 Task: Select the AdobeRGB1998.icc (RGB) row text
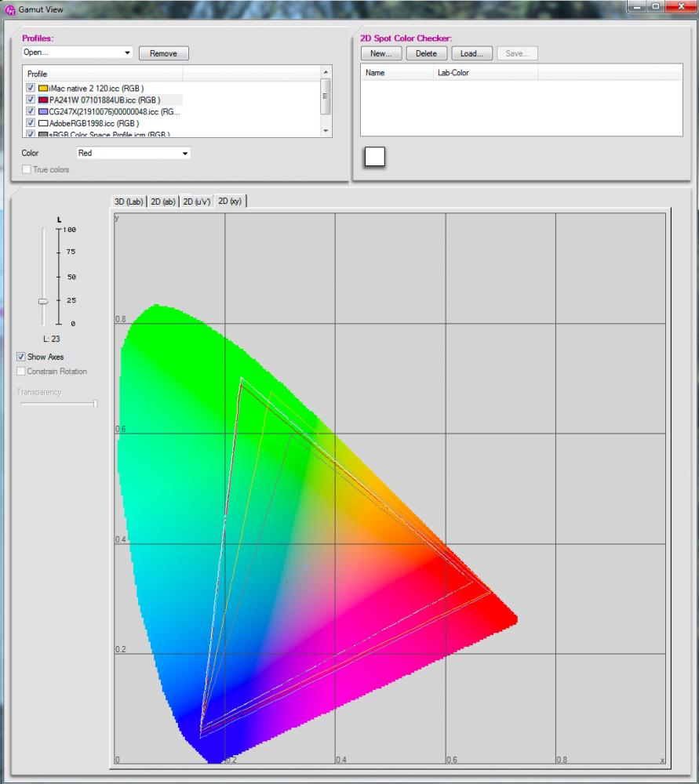(94, 124)
